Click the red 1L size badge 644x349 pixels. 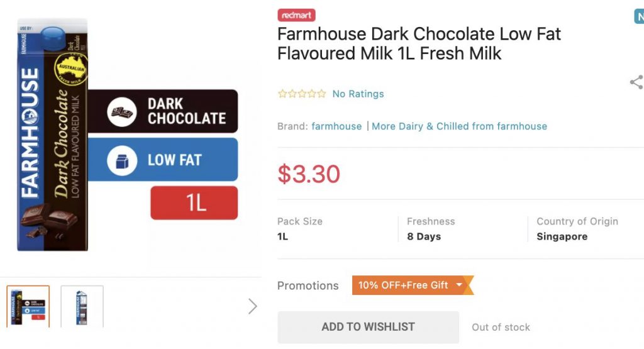pyautogui.click(x=194, y=203)
